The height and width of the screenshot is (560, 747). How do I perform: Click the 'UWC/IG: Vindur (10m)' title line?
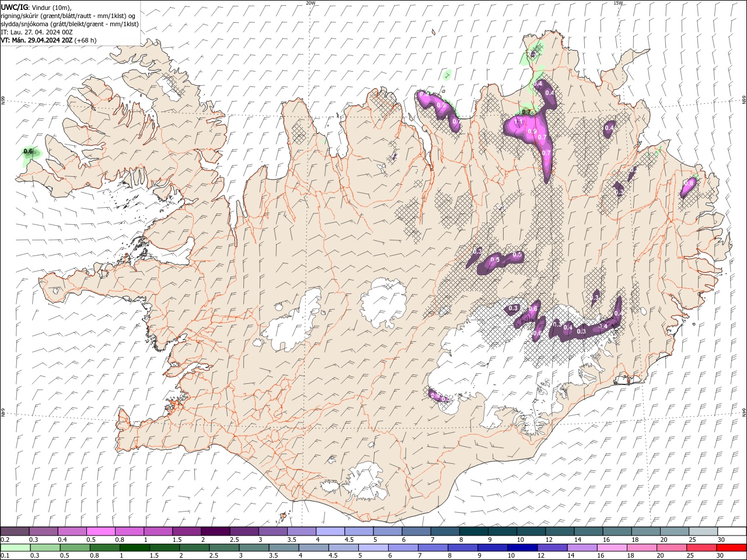(x=36, y=7)
